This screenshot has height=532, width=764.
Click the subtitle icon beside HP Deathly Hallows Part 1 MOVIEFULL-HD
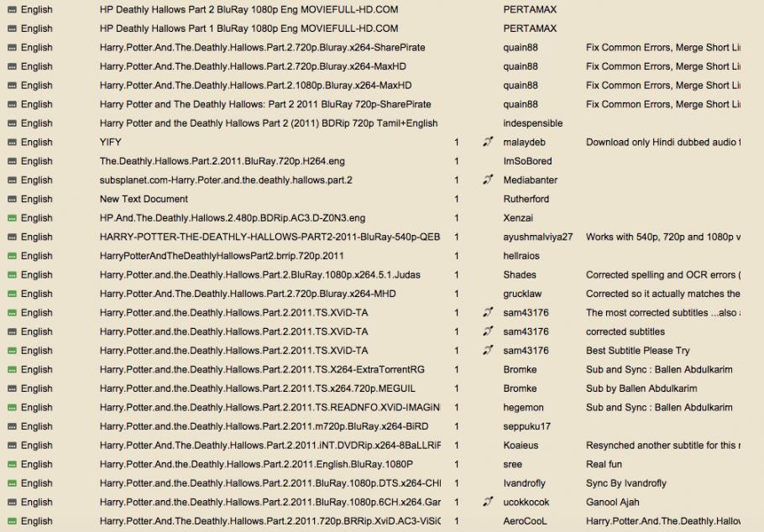point(13,29)
